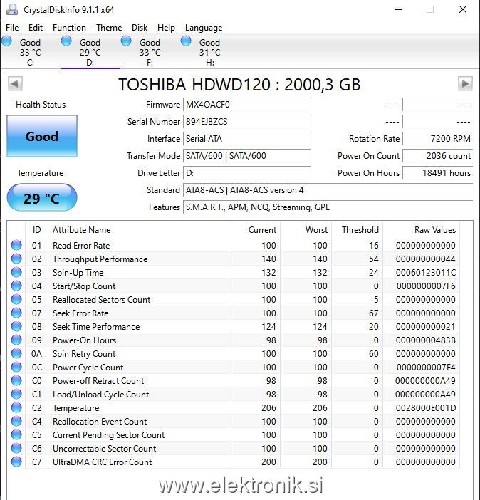The width and height of the screenshot is (480, 500).
Task: Click the Attribute Name column header
Action: [81, 230]
